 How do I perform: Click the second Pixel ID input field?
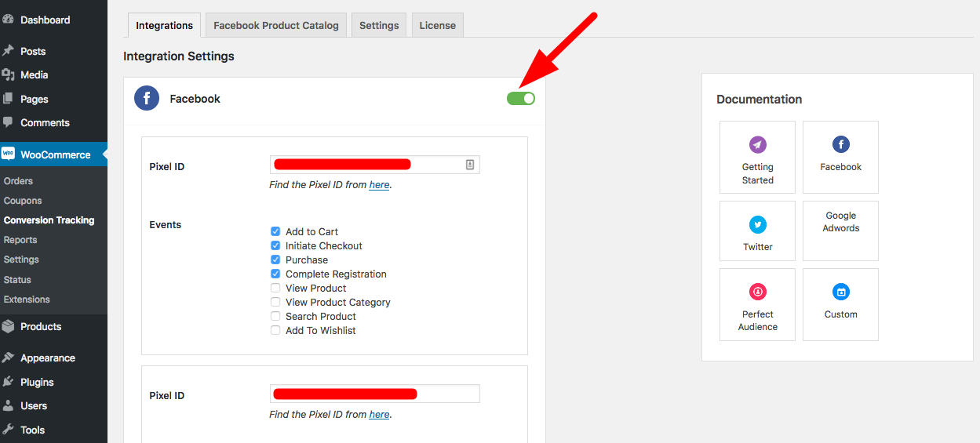click(374, 394)
